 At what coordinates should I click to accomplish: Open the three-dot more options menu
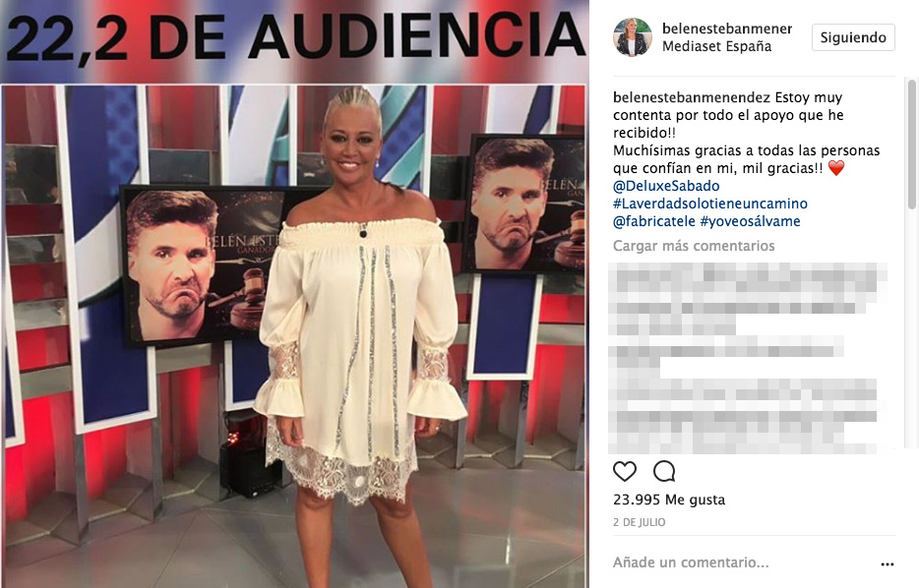tap(888, 564)
